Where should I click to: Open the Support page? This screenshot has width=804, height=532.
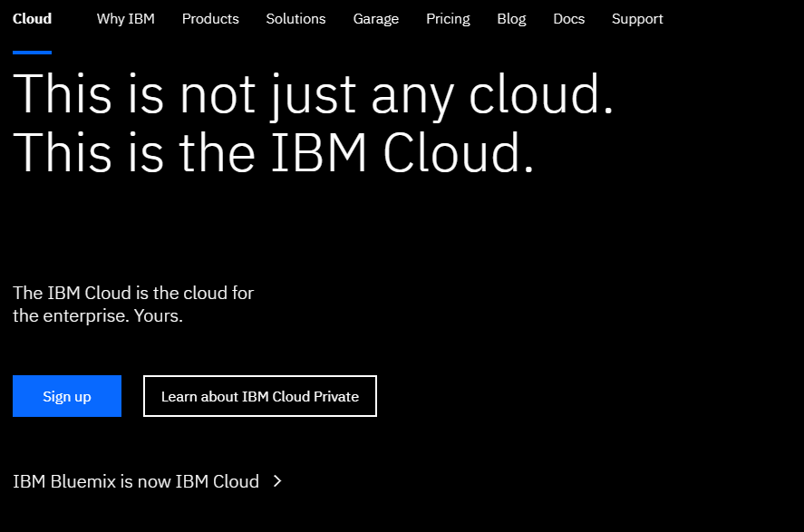637,19
